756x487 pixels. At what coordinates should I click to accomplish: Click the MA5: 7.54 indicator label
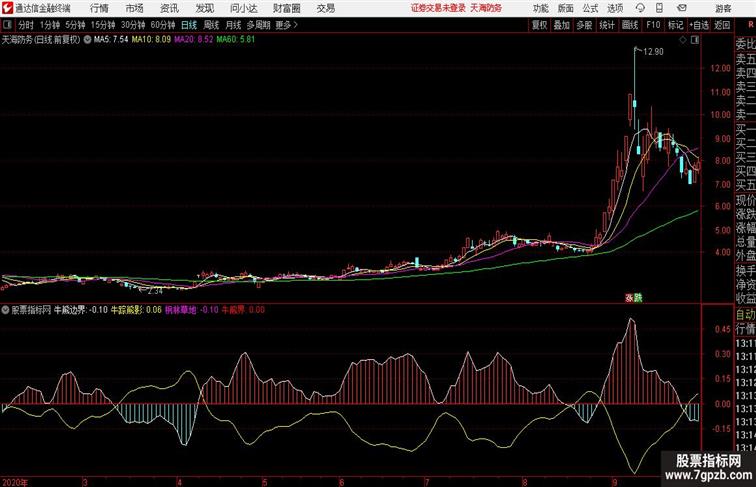pos(111,40)
